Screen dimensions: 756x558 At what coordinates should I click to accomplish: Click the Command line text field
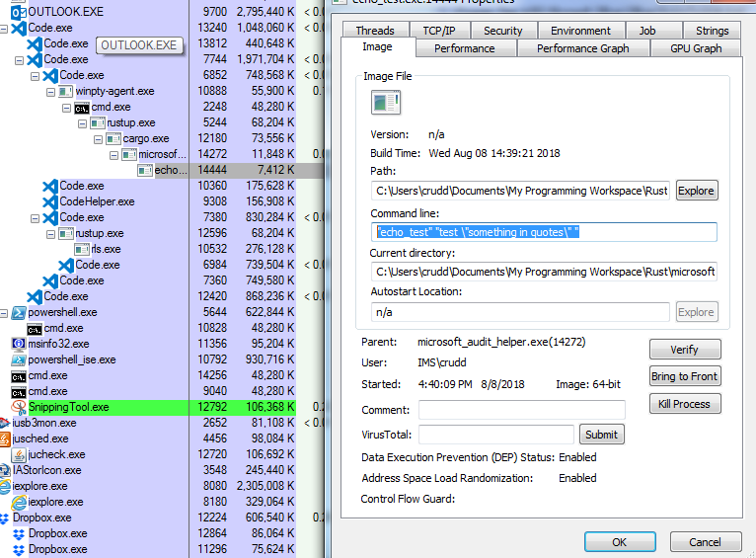tap(544, 232)
